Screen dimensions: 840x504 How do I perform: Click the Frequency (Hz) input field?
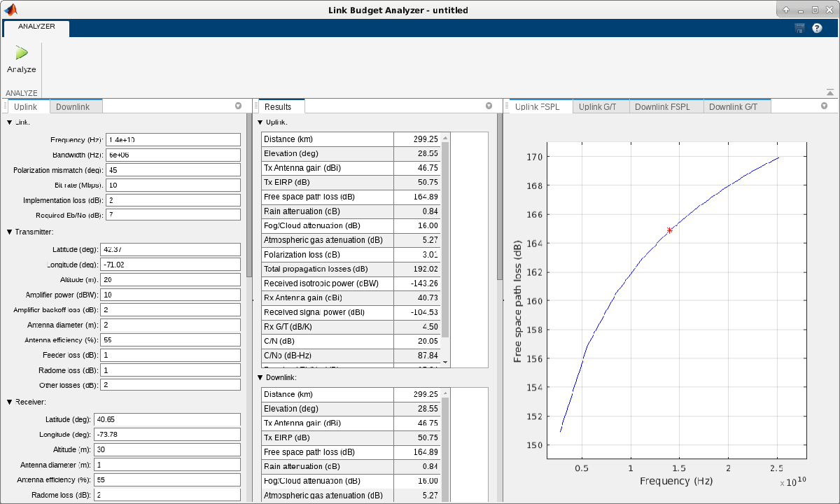[173, 140]
